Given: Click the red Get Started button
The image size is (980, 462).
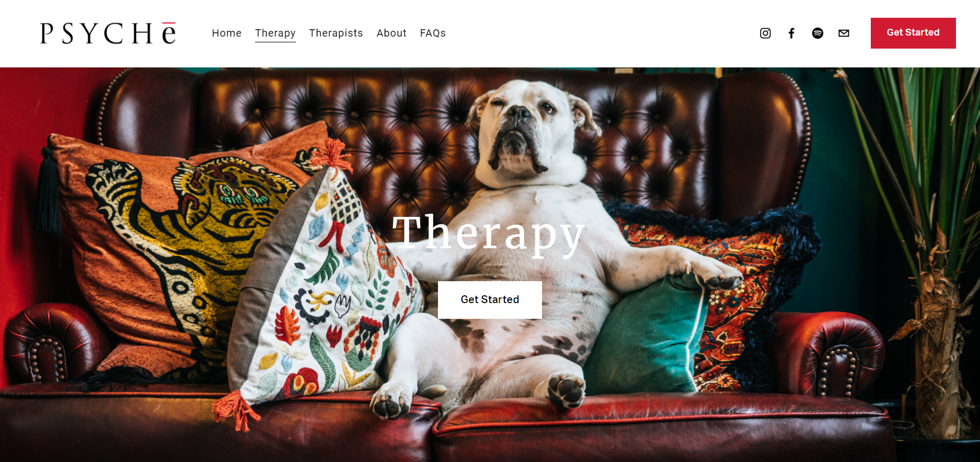Looking at the screenshot, I should pos(913,33).
